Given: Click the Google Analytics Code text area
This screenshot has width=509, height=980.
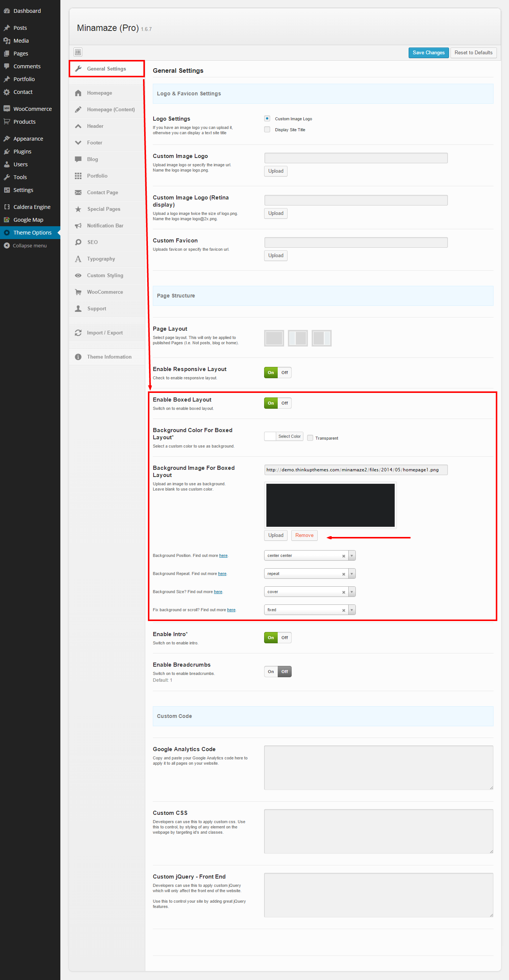Looking at the screenshot, I should coord(378,767).
